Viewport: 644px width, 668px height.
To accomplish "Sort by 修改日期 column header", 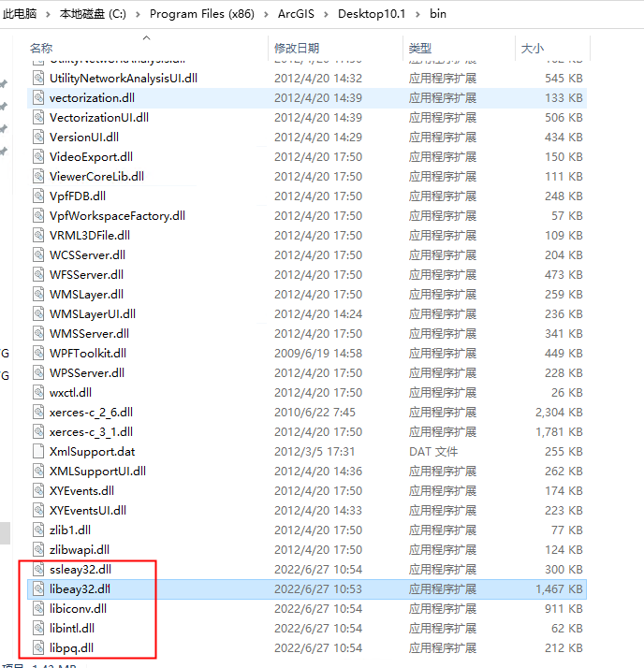I will pos(297,48).
